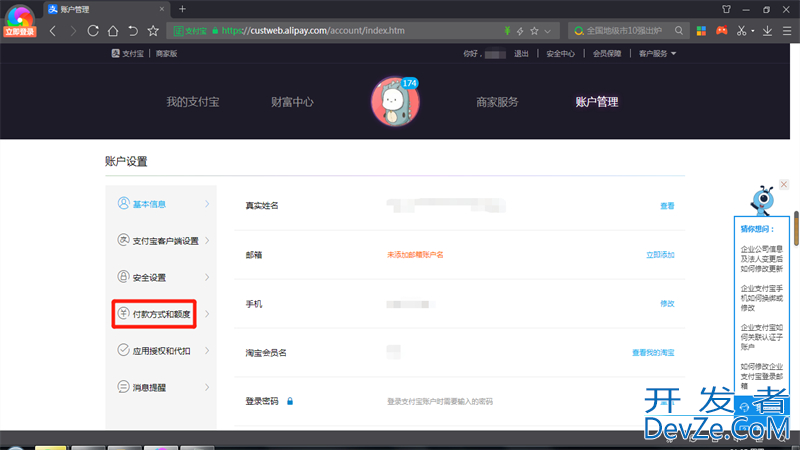The height and width of the screenshot is (450, 800).
Task: Click 修改 for 手机
Action: point(667,304)
